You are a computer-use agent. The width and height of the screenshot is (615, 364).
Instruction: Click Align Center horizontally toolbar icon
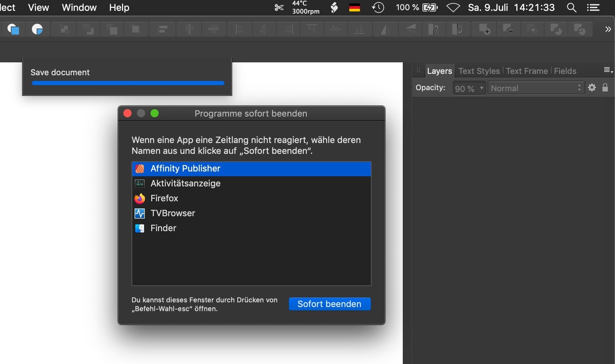(263, 29)
